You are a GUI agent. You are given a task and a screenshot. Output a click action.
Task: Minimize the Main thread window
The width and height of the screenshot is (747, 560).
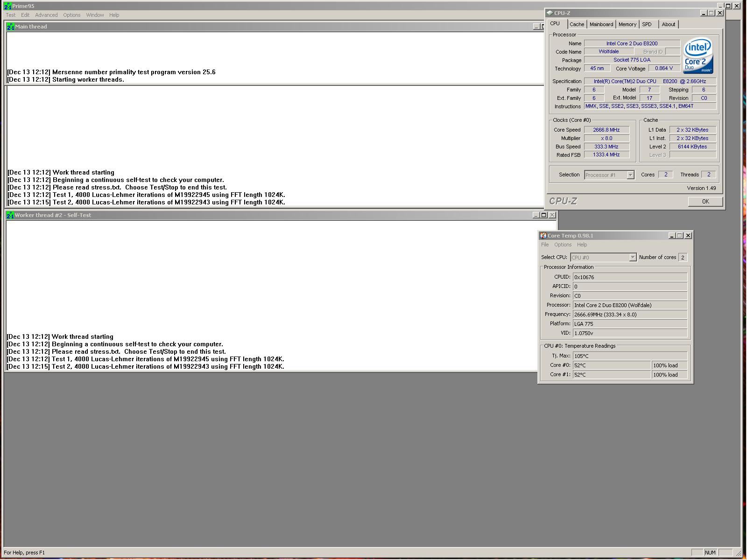click(536, 27)
